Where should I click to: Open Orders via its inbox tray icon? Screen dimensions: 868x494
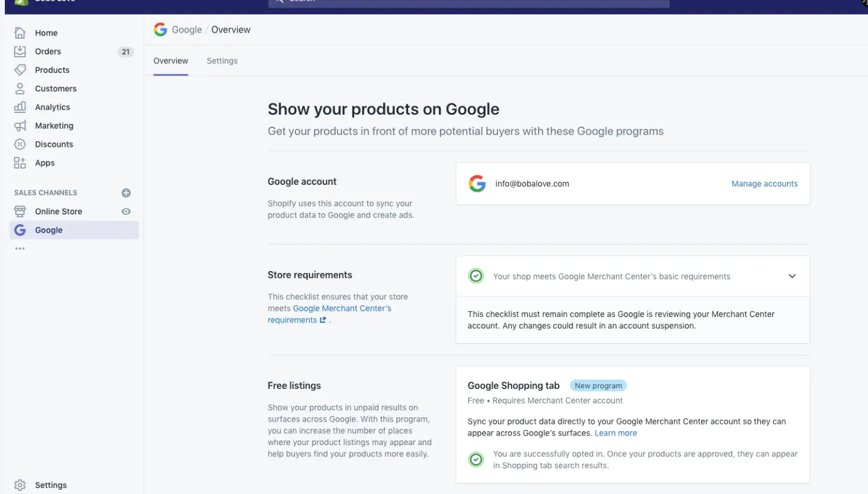click(x=20, y=51)
